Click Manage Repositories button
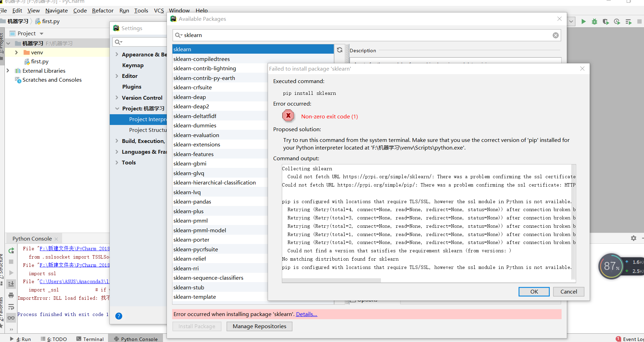This screenshot has width=644, height=342. coord(259,326)
